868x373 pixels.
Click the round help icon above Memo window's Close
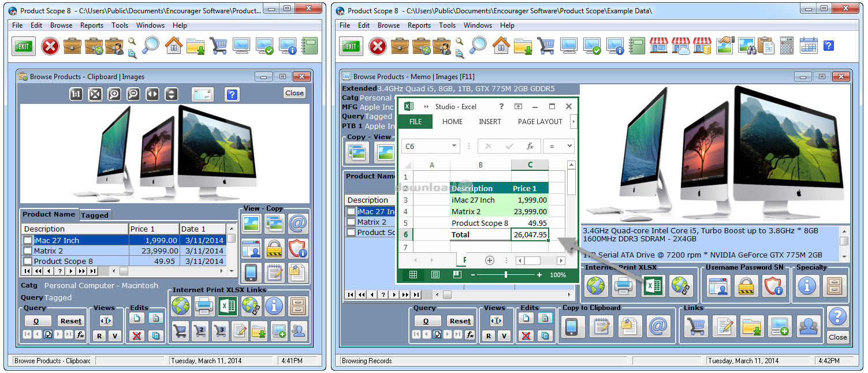click(x=837, y=316)
